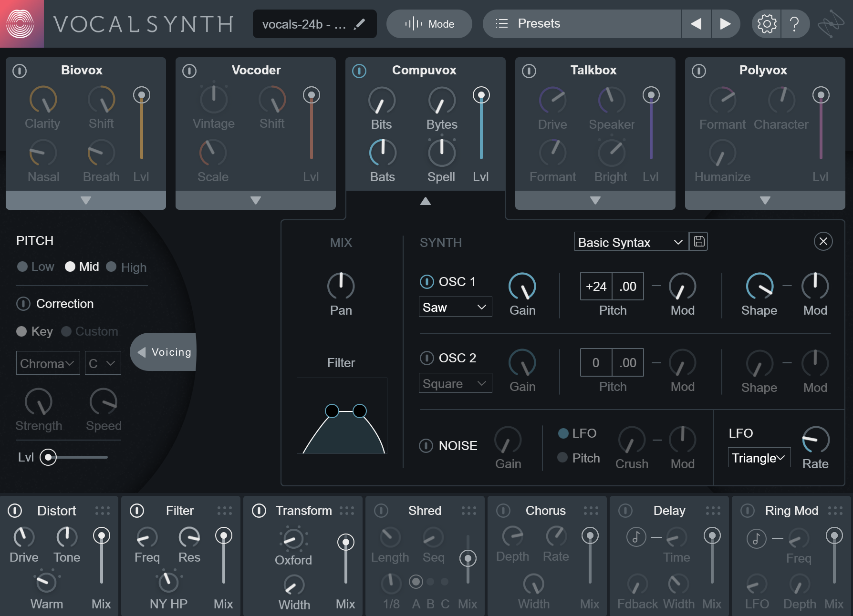Toggle the Compuvox module power button

coord(359,71)
